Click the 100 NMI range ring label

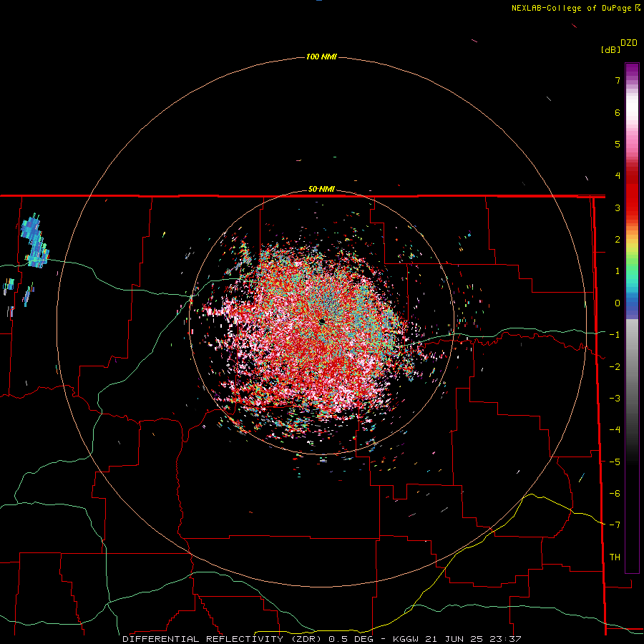click(x=321, y=57)
